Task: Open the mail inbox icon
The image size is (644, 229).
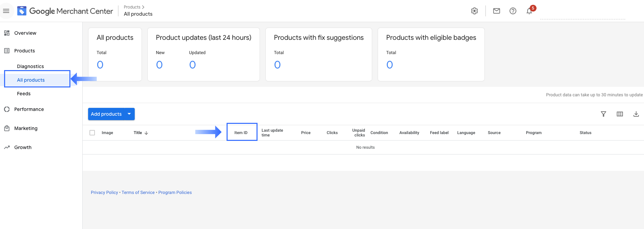Action: [x=496, y=11]
